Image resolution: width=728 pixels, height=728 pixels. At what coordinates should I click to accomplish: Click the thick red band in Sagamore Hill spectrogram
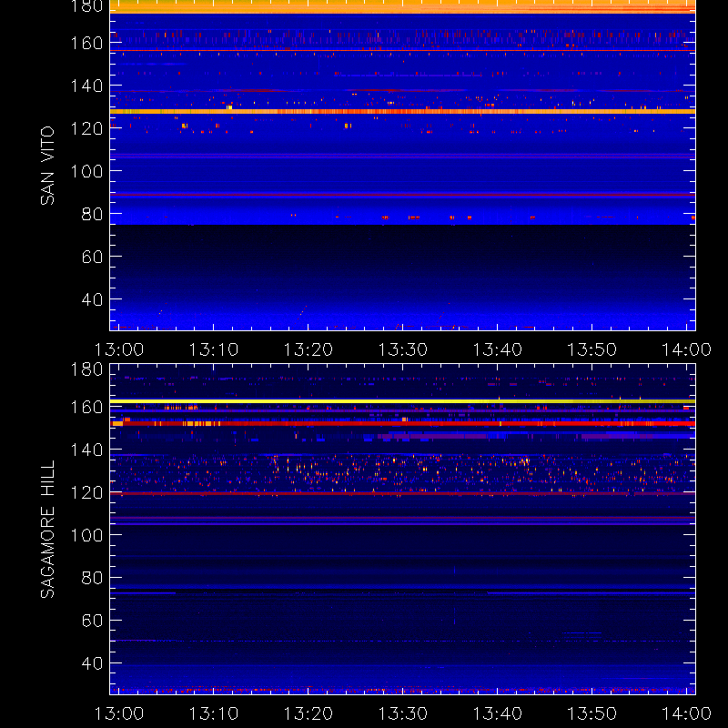point(402,423)
